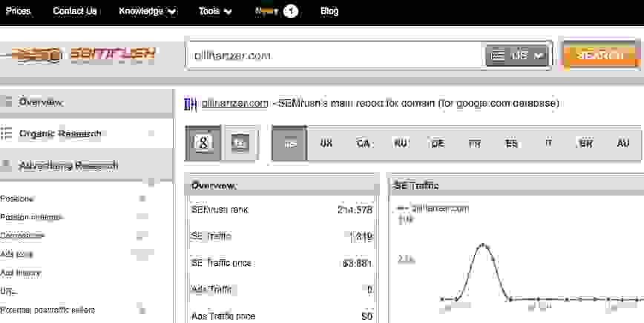Open the Blog link

coord(329,11)
